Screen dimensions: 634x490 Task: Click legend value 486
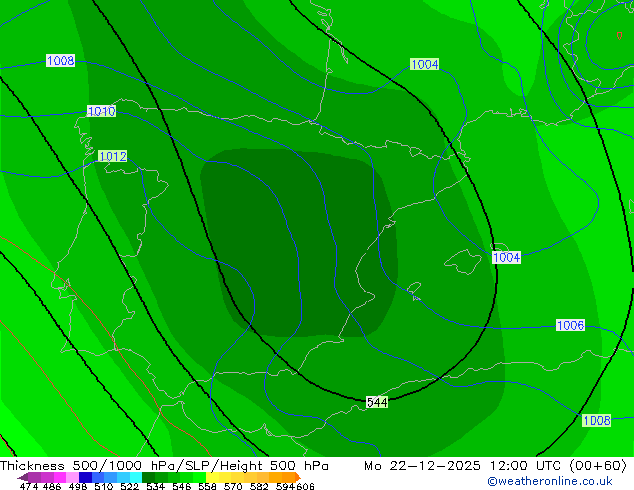coord(52,486)
